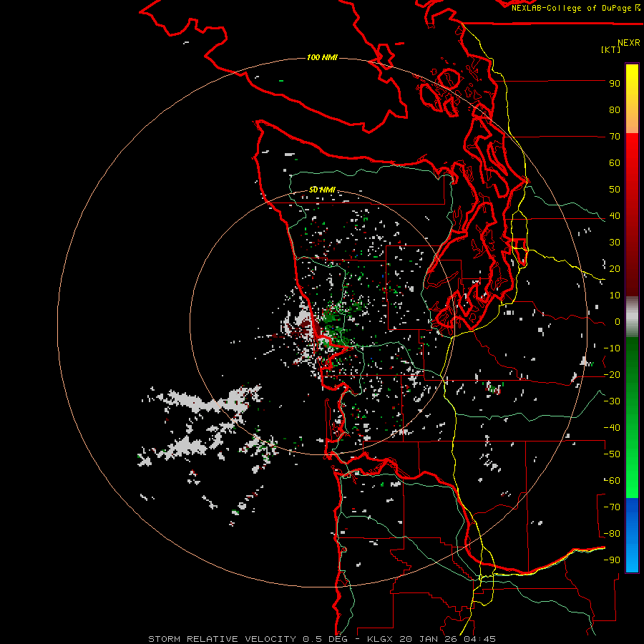
Task: Pick the red section of the color bar
Action: tap(632, 215)
